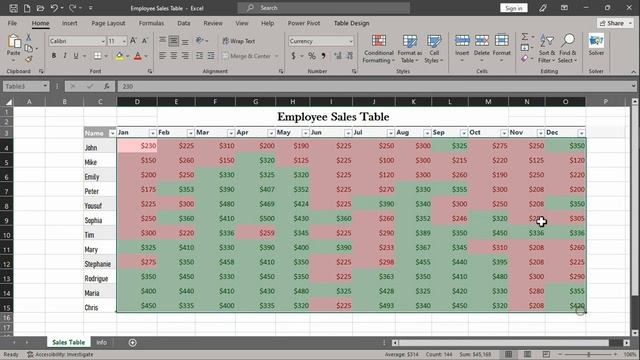The width and height of the screenshot is (640, 360).
Task: Click the Cut scissors icon
Action: click(x=29, y=37)
